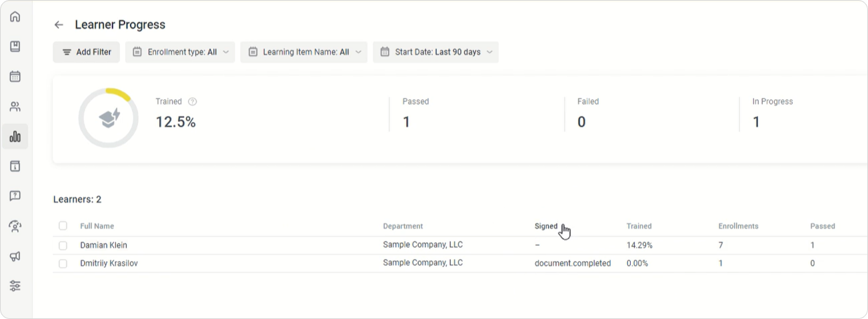Screen dimensions: 868x319
Task: Tick the select-all checkbox in table header
Action: (x=63, y=226)
